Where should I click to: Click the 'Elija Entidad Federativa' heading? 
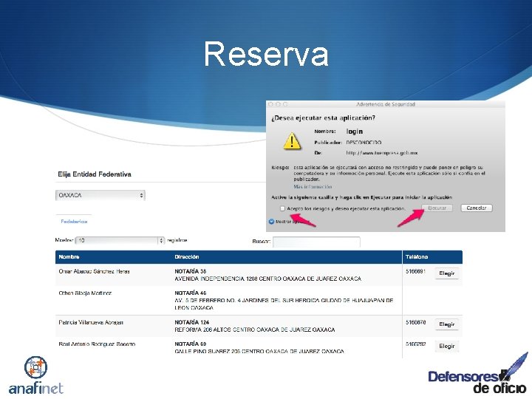coord(95,174)
